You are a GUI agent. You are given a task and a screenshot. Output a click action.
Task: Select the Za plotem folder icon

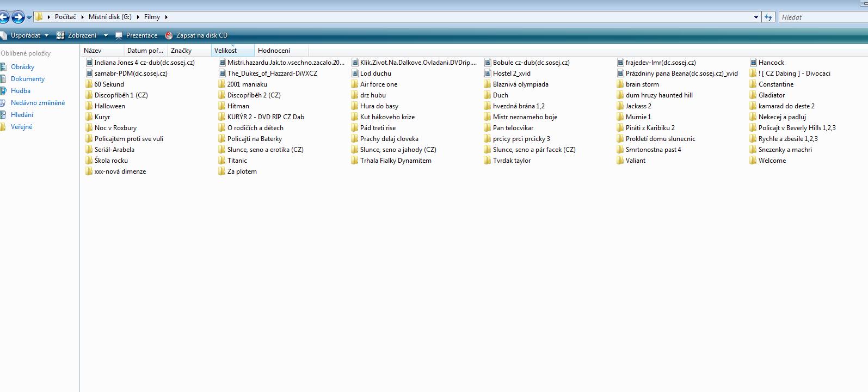[222, 171]
